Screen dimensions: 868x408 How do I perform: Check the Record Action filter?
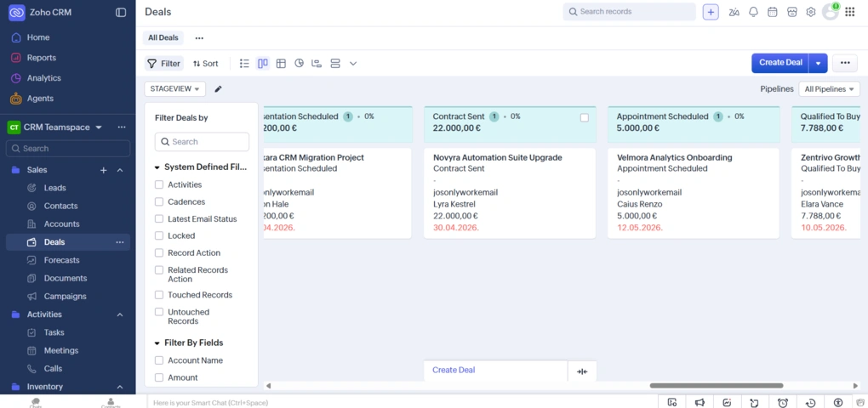pos(159,252)
